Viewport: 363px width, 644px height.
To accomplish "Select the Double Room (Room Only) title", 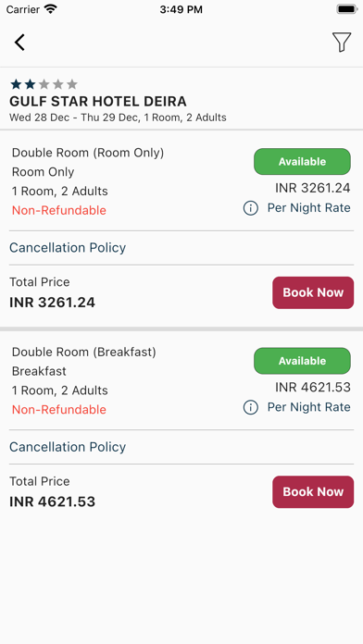I will pyautogui.click(x=88, y=153).
